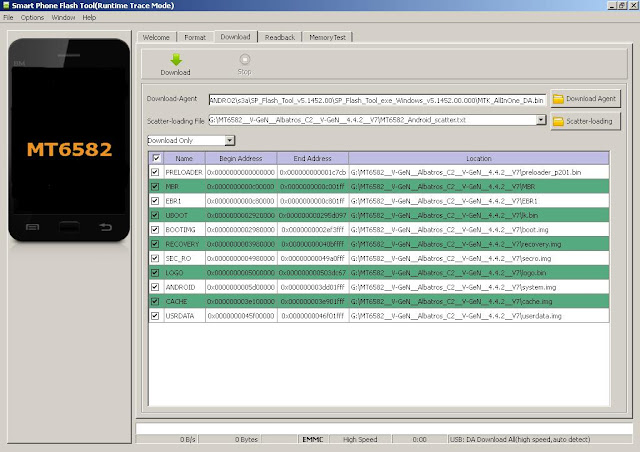Click the preloader_p201.bin location cell
640x452 pixels.
(479, 172)
